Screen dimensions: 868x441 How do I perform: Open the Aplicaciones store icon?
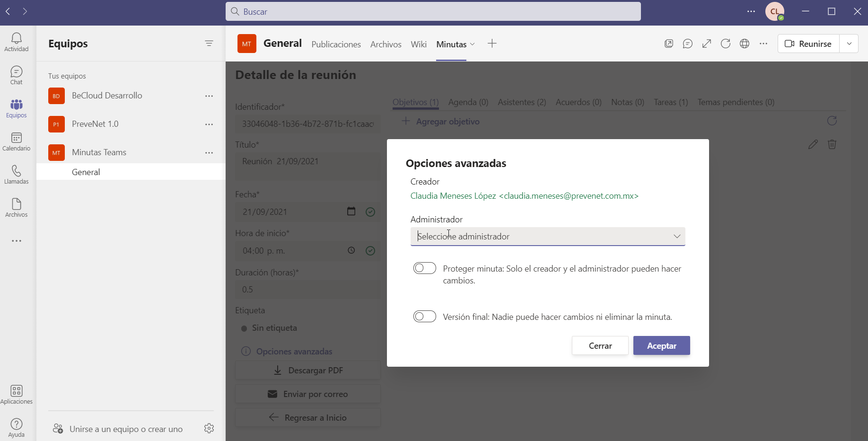(17, 395)
